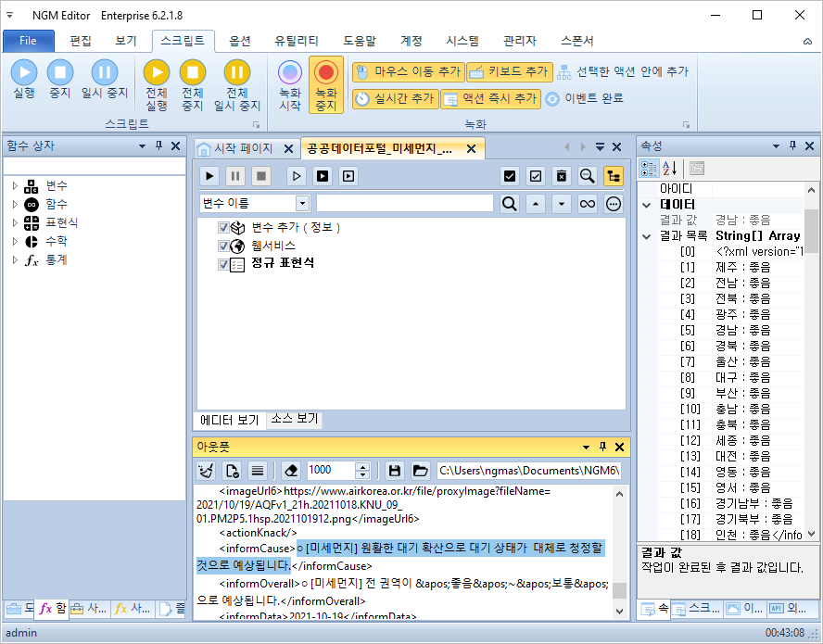Select the [5] 경남 : 좋음 row

click(x=730, y=331)
